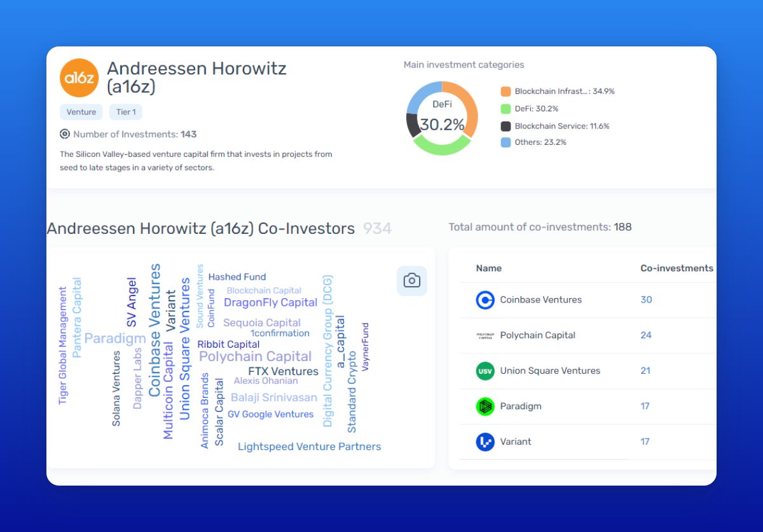Viewport: 763px width, 532px height.
Task: Click Ribbit Capital in the word cloud
Action: tap(228, 344)
